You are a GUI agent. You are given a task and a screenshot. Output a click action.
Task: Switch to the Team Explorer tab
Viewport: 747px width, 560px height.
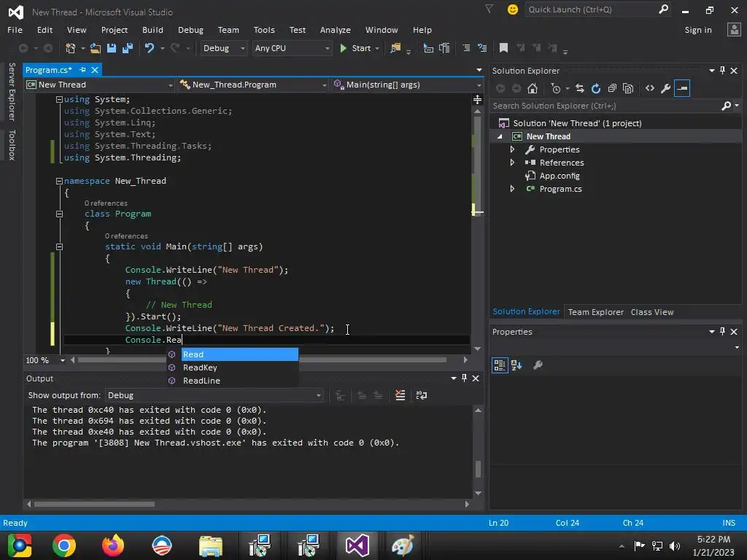pyautogui.click(x=595, y=312)
